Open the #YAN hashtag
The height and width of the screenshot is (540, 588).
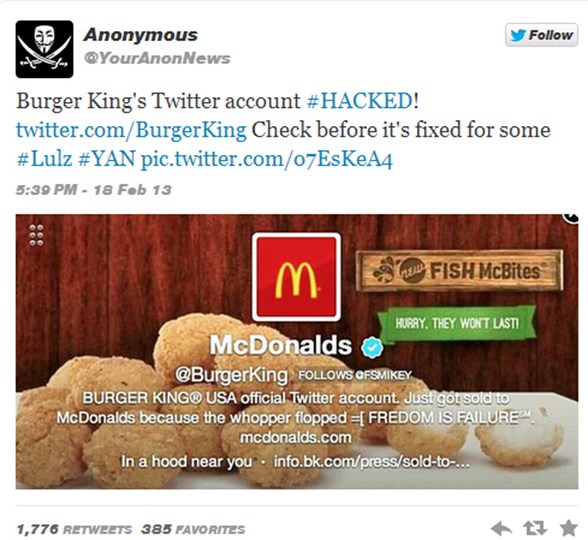(x=107, y=159)
